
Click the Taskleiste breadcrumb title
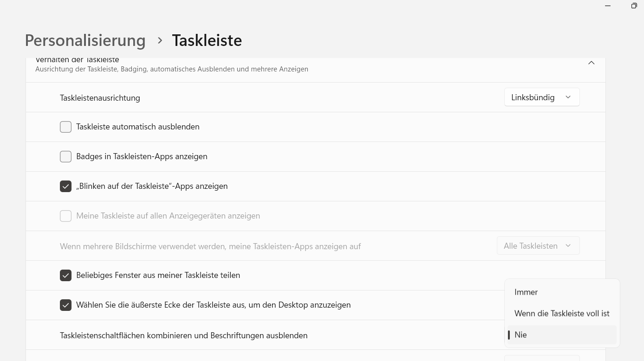coord(207,40)
